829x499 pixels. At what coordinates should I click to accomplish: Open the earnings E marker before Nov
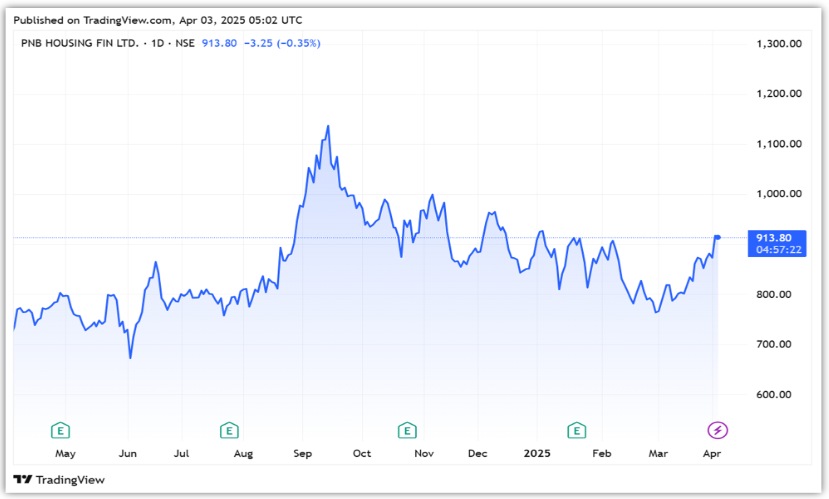(x=406, y=430)
